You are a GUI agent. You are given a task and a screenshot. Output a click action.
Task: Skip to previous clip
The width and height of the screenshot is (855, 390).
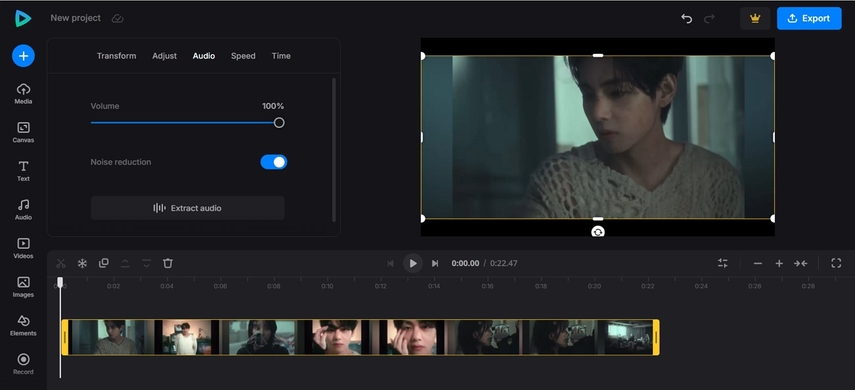click(390, 263)
